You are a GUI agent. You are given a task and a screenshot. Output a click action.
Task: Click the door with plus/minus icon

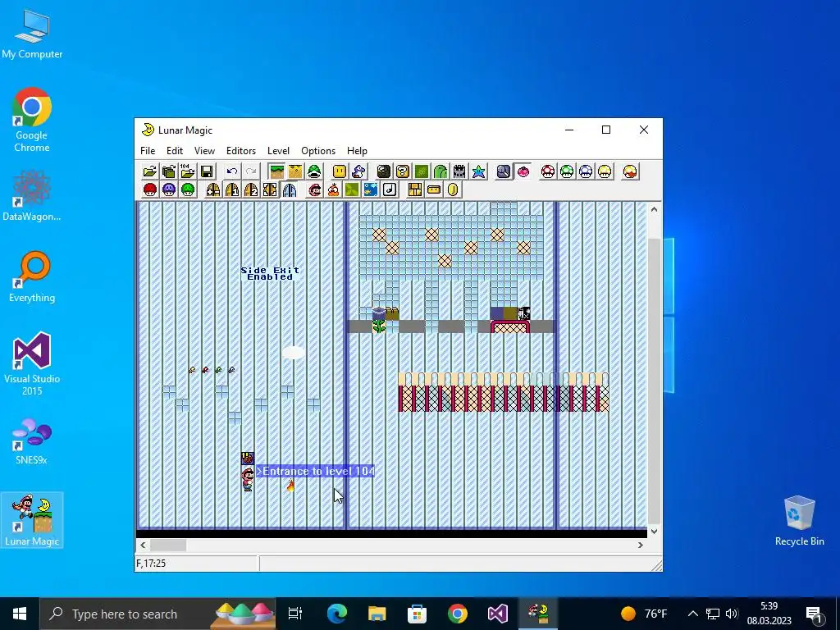pyautogui.click(x=213, y=189)
